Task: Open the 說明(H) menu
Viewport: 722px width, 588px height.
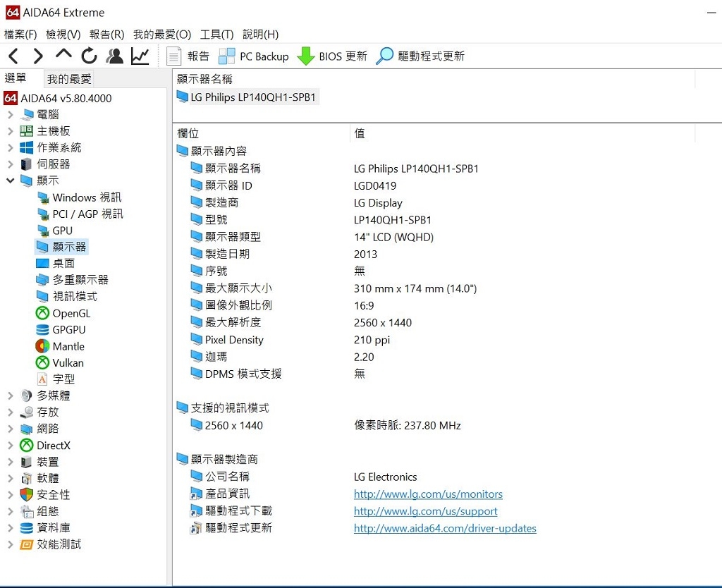Action: pos(261,35)
